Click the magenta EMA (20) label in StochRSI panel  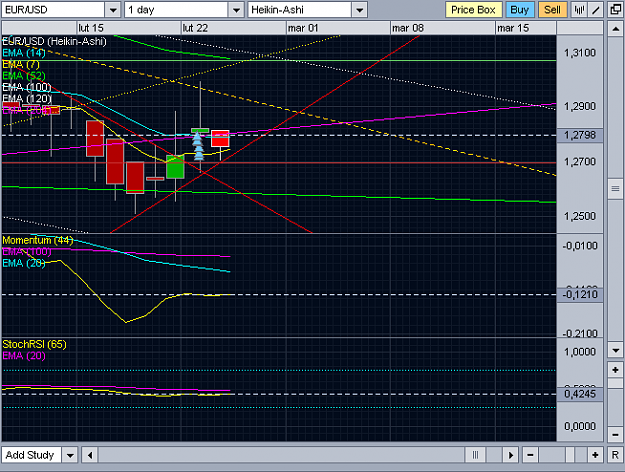pos(24,356)
